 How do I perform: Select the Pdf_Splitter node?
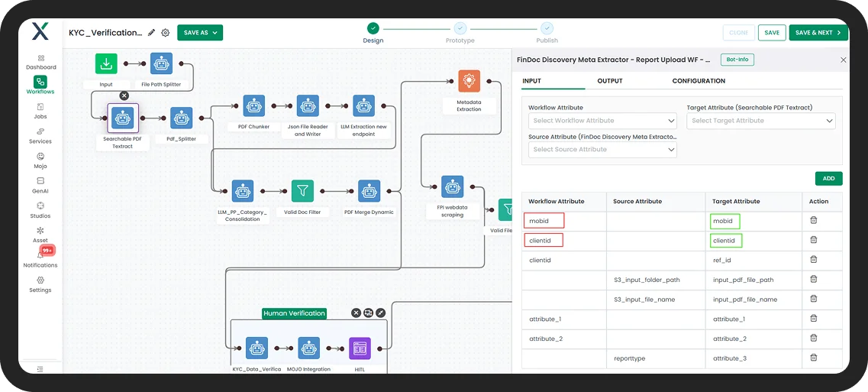tap(182, 118)
